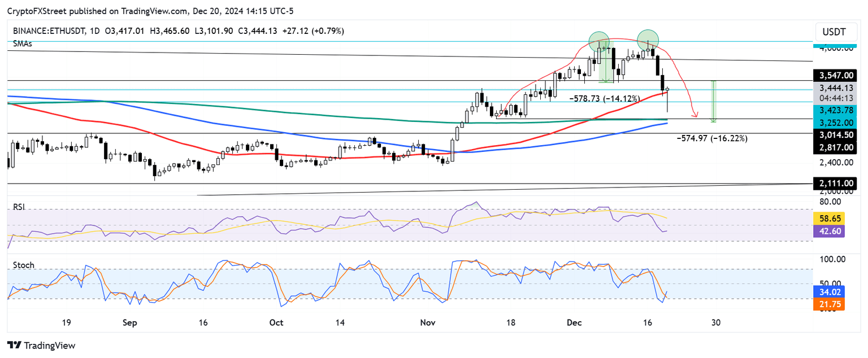
Task: Click the Nov label on the time axis
Action: [x=428, y=322]
